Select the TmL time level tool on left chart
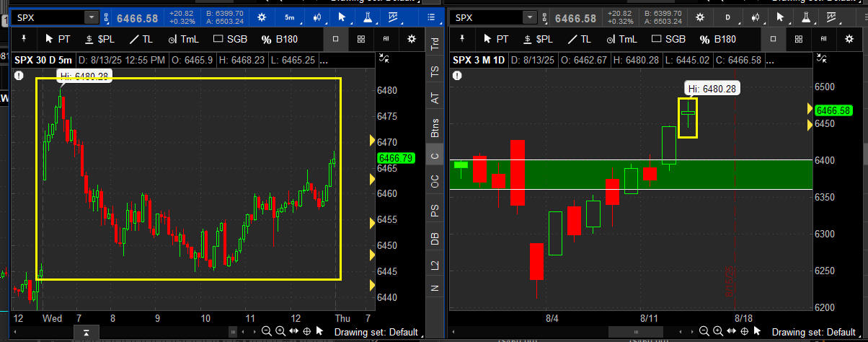Image resolution: width=868 pixels, height=342 pixels. click(x=185, y=39)
